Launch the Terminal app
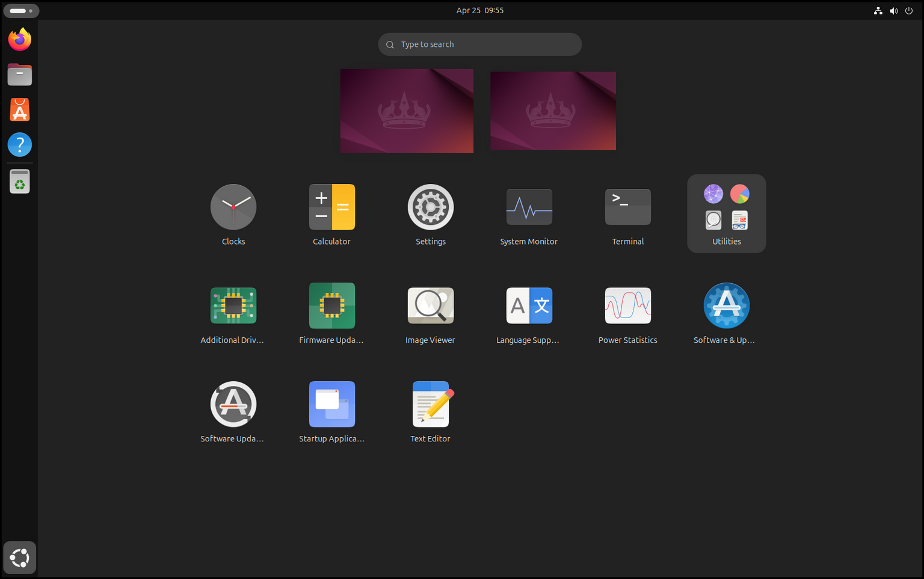924x579 pixels. tap(627, 207)
